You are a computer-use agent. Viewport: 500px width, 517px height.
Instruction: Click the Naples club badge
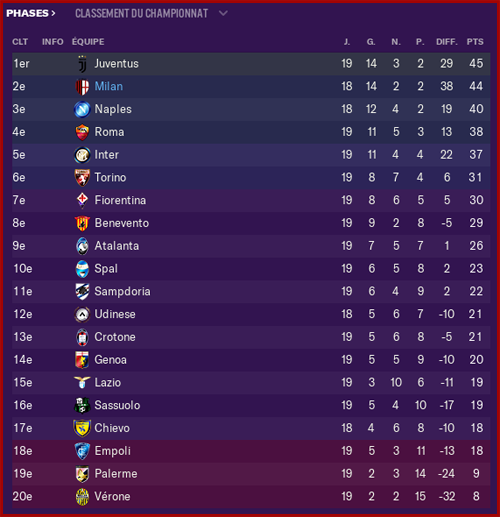click(82, 109)
